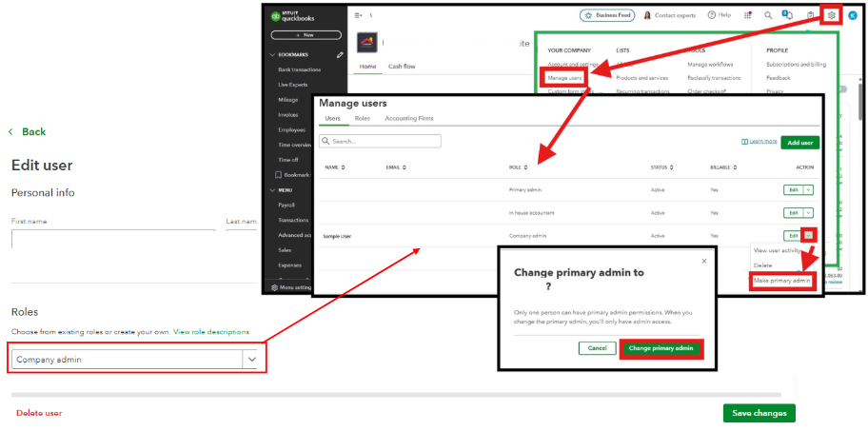Select Make primary admin option

pos(781,281)
